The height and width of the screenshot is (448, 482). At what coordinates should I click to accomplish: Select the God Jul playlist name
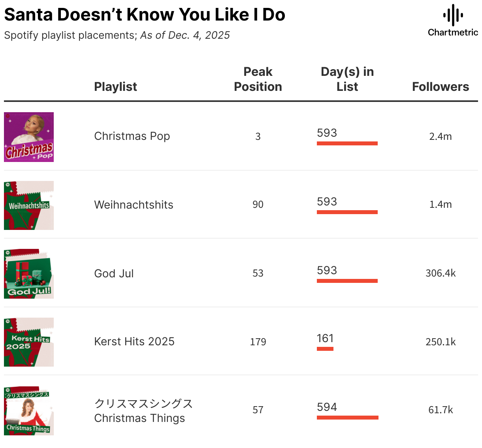pos(114,273)
